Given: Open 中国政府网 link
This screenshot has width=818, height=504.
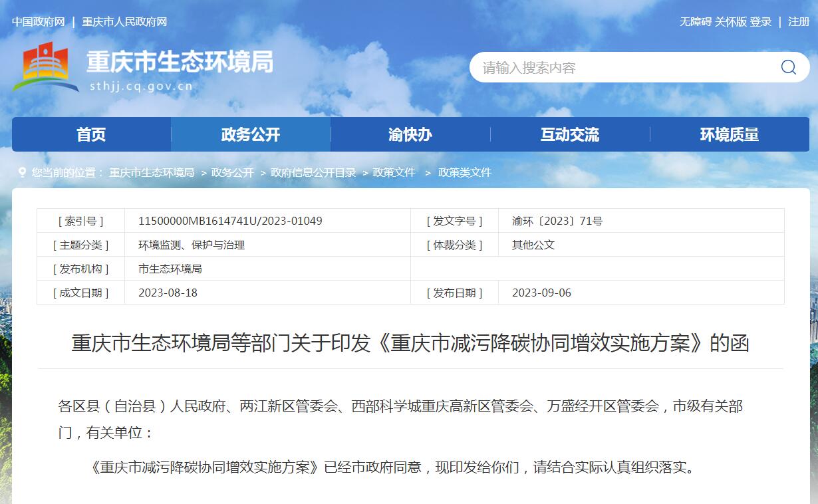Looking at the screenshot, I should [37, 21].
